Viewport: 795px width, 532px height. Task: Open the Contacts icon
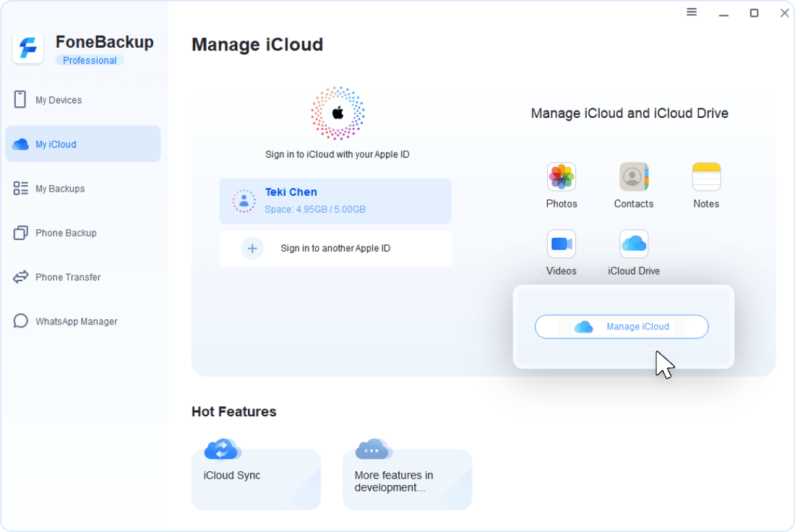click(x=633, y=177)
